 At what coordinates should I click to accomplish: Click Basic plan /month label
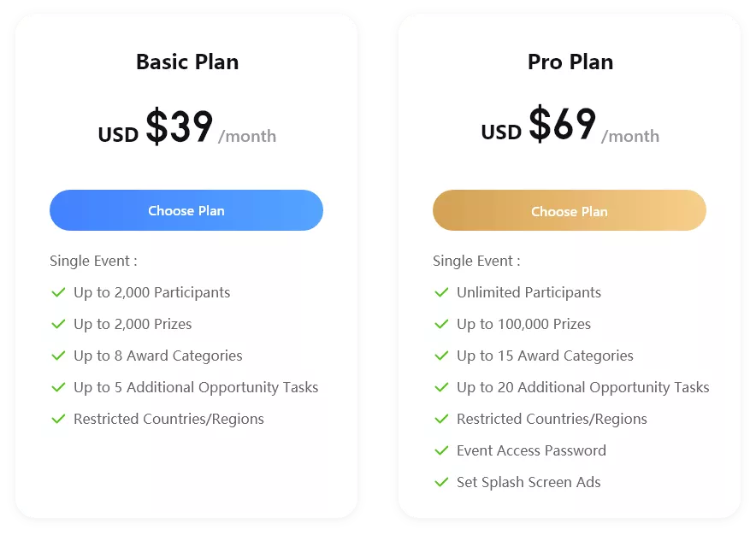pos(247,137)
